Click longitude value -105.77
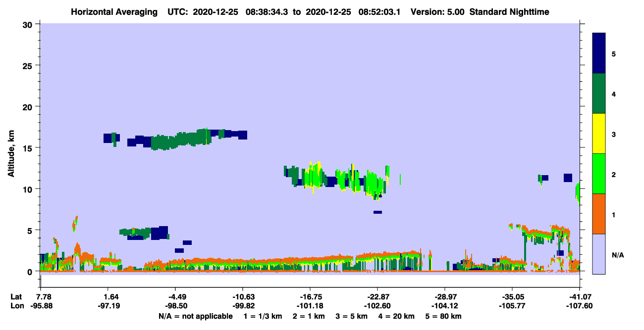 (x=512, y=306)
